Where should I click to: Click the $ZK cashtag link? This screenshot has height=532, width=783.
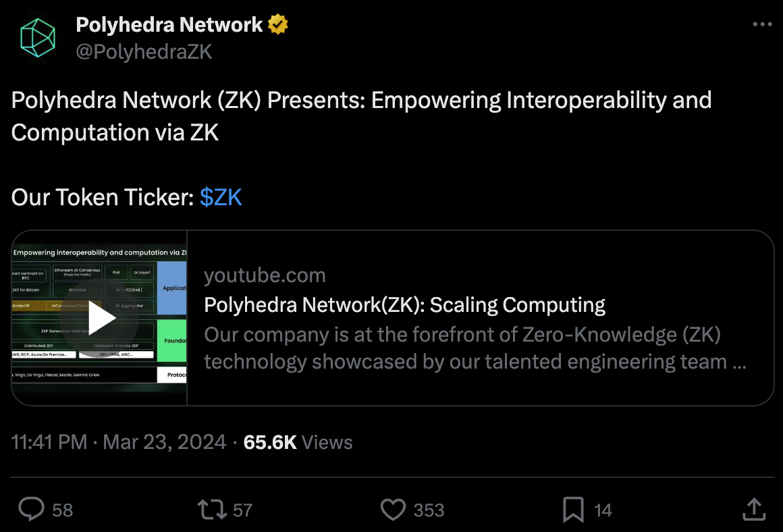pos(221,197)
